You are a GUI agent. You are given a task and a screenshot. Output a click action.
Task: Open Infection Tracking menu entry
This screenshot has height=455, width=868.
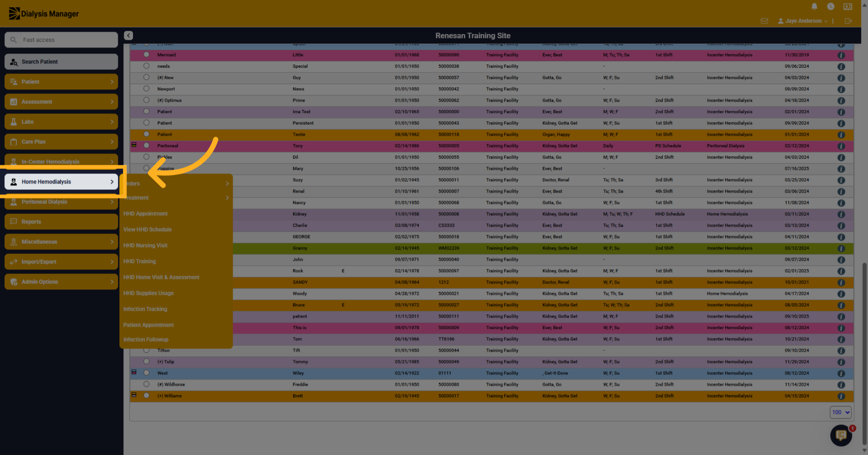click(x=145, y=309)
